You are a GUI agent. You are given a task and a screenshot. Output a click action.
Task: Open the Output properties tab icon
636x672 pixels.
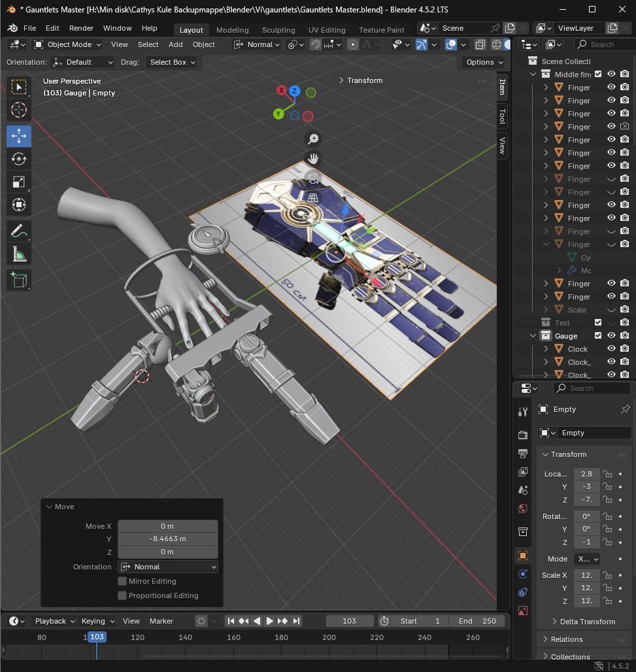coord(523,454)
